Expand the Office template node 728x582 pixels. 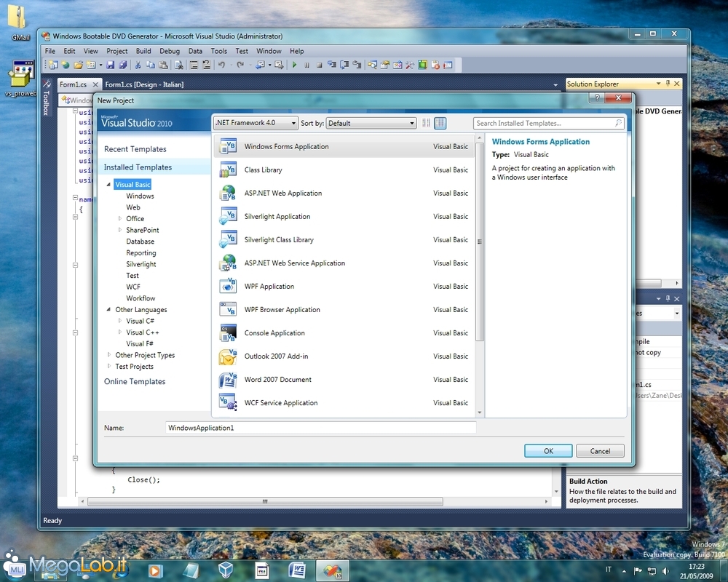click(120, 218)
